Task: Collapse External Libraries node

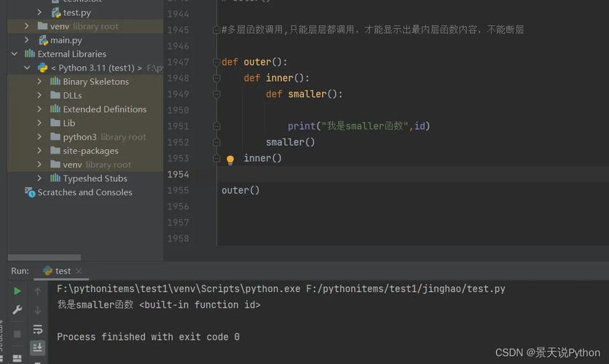Action: point(15,54)
